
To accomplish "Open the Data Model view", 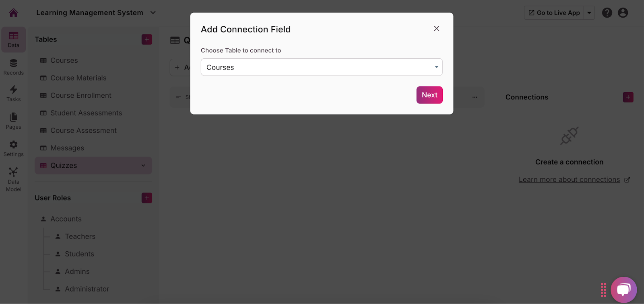I will click(x=14, y=179).
